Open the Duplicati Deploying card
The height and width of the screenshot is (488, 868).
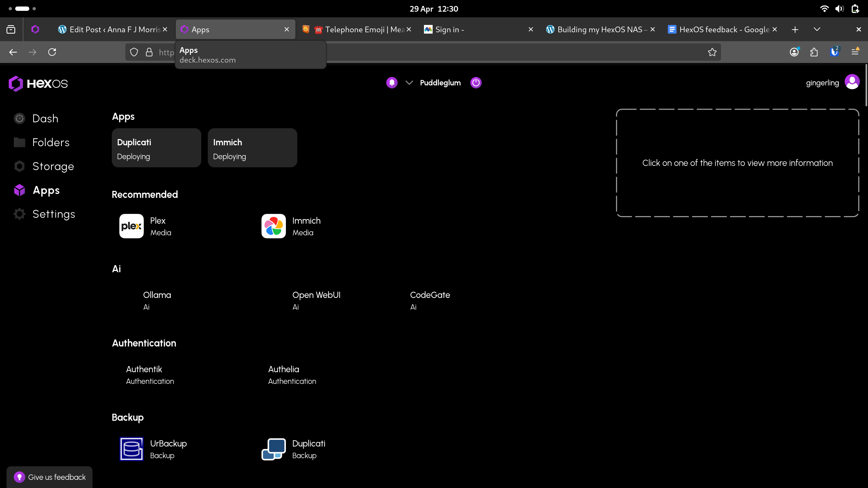pos(156,148)
